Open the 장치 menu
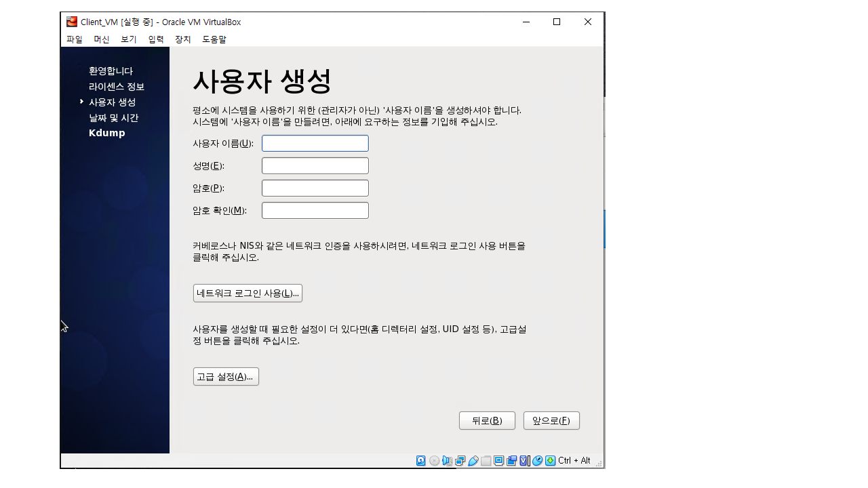 pos(183,39)
